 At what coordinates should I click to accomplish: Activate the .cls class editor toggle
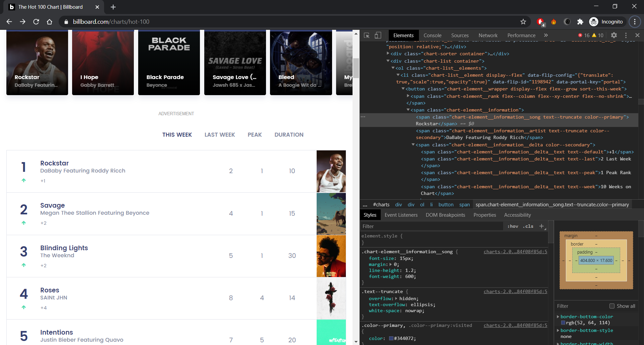click(528, 226)
